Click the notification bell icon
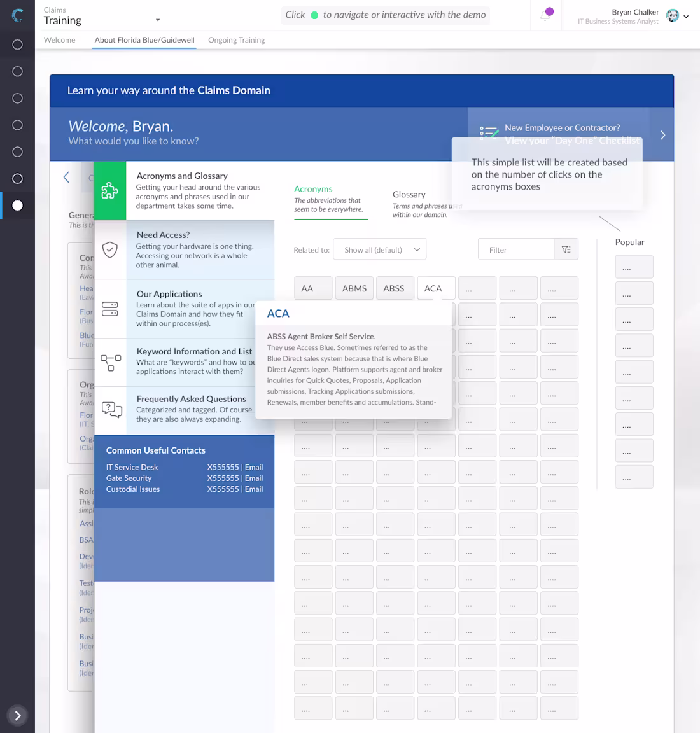 pyautogui.click(x=545, y=14)
